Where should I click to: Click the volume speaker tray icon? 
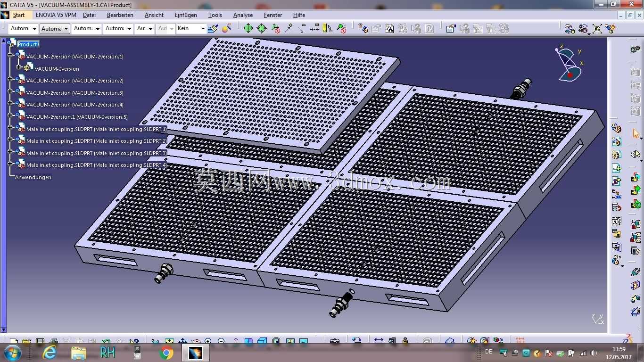click(594, 353)
